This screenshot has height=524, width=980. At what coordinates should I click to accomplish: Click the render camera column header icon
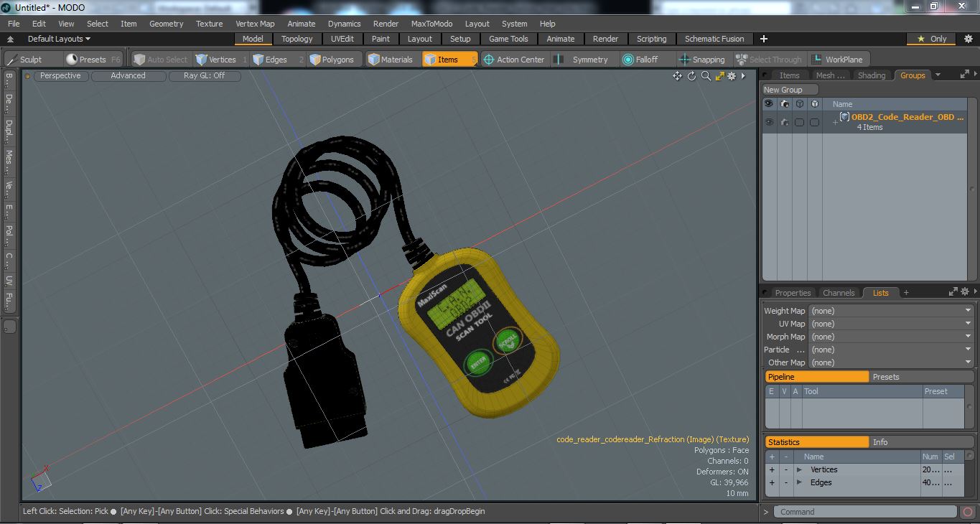pyautogui.click(x=784, y=104)
